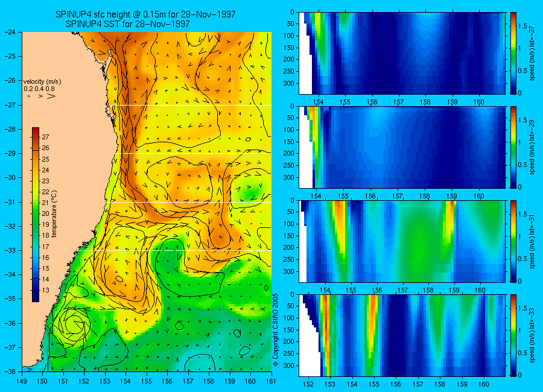Click the lat=-31 speed cross-section plot
Image resolution: width=543 pixels, height=392 pixels.
pos(402,241)
